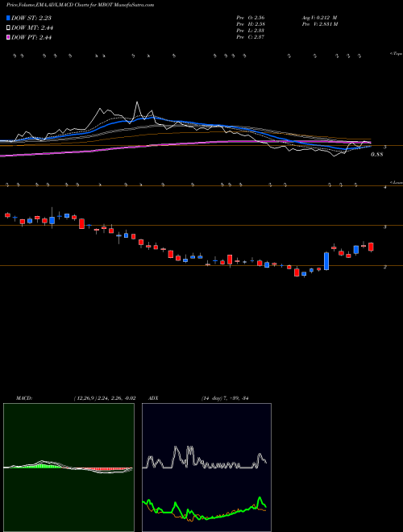The width and height of the screenshot is (403, 532).
Task: Click the magenta DOW PT legend swatch
Action: tap(8, 38)
